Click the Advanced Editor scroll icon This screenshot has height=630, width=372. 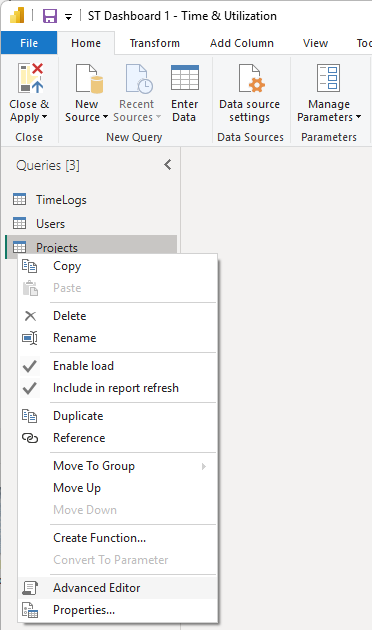pos(30,588)
